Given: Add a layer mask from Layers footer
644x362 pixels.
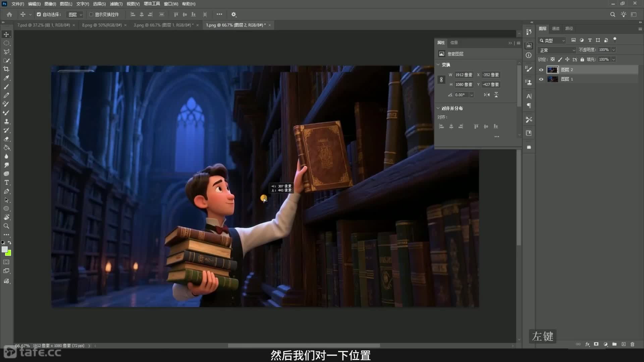Looking at the screenshot, I should pos(596,344).
